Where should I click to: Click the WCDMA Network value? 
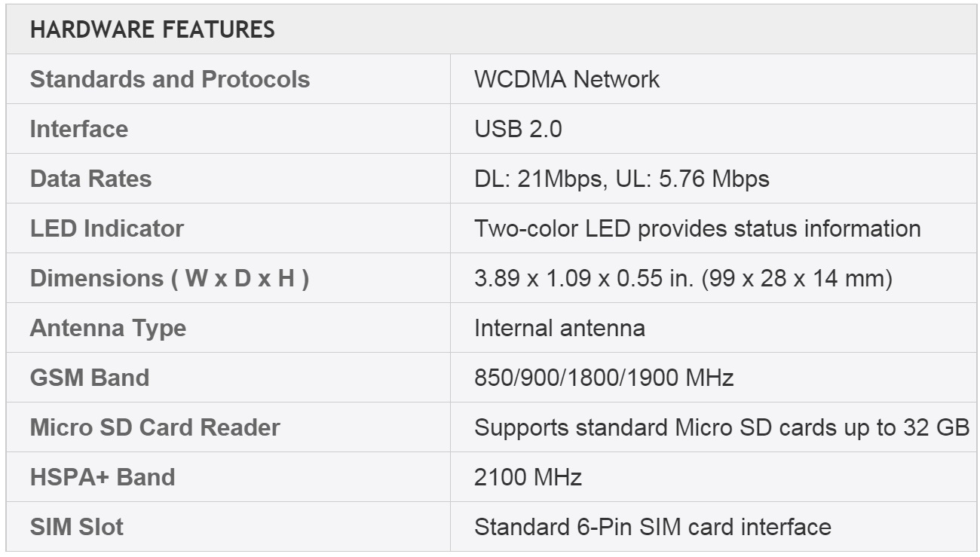coord(566,79)
